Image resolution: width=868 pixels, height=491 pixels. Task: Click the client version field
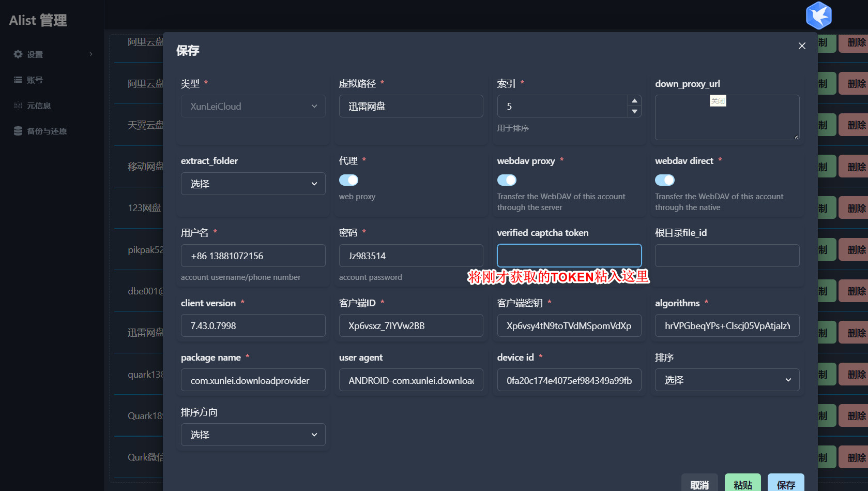coord(253,325)
